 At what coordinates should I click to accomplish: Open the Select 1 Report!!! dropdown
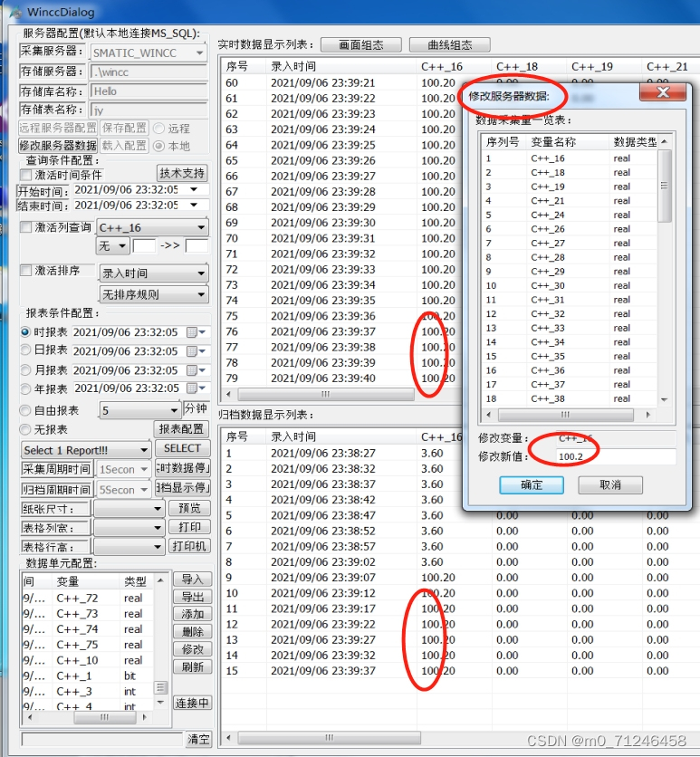point(143,450)
